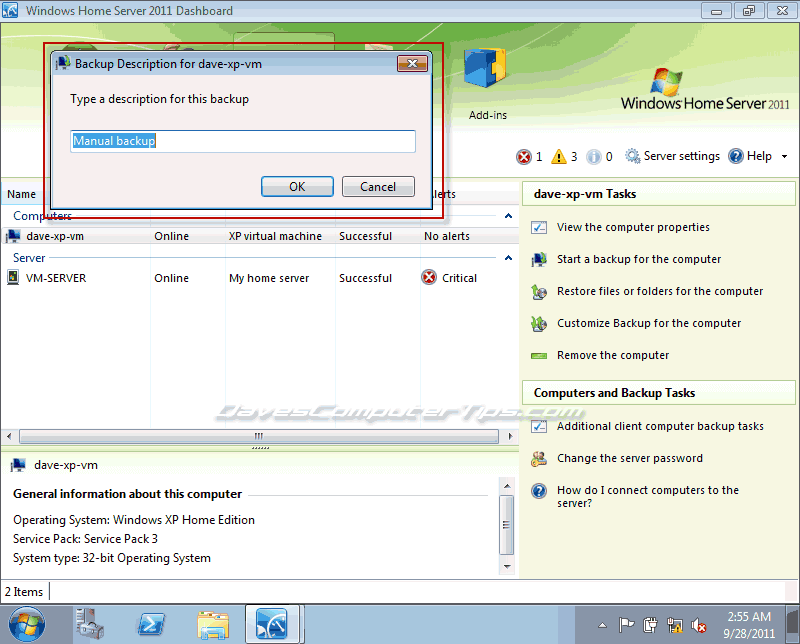
Task: Click the Name column header
Action: pyautogui.click(x=21, y=194)
